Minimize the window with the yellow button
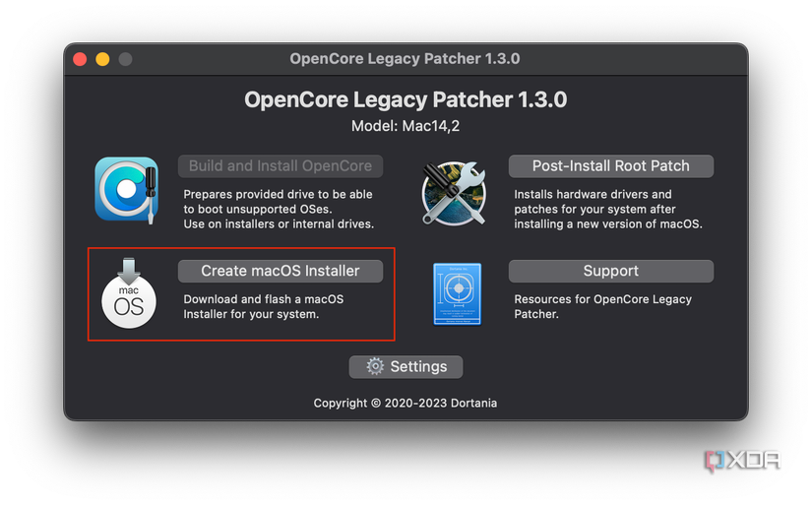Image resolution: width=812 pixels, height=505 pixels. pos(102,59)
